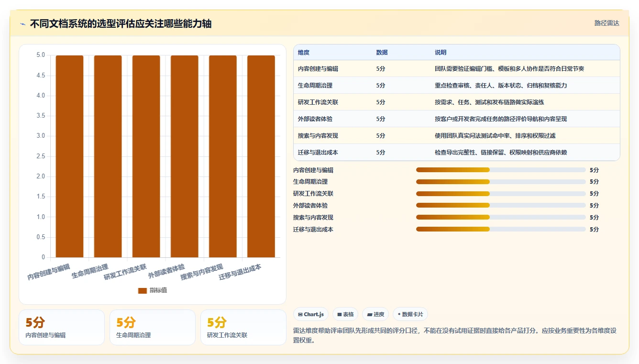The image size is (639, 364).
Task: Click the 研发工作流关联 table cell
Action: (318, 102)
